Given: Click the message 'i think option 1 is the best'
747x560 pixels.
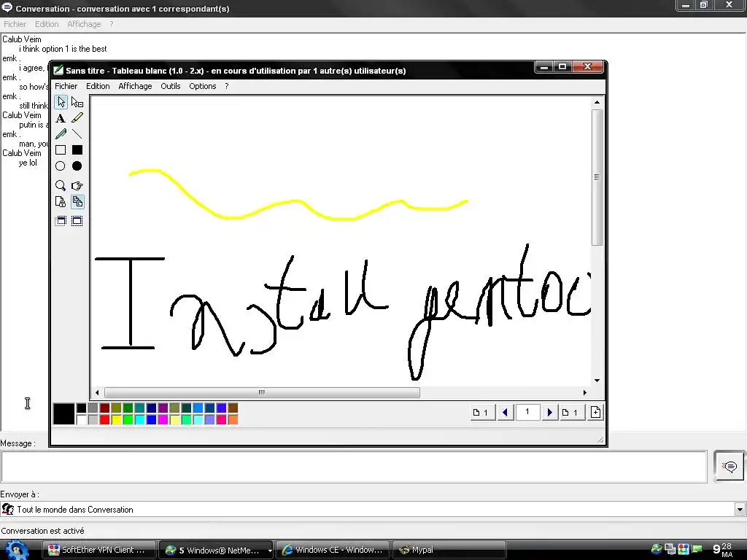Looking at the screenshot, I should point(63,49).
